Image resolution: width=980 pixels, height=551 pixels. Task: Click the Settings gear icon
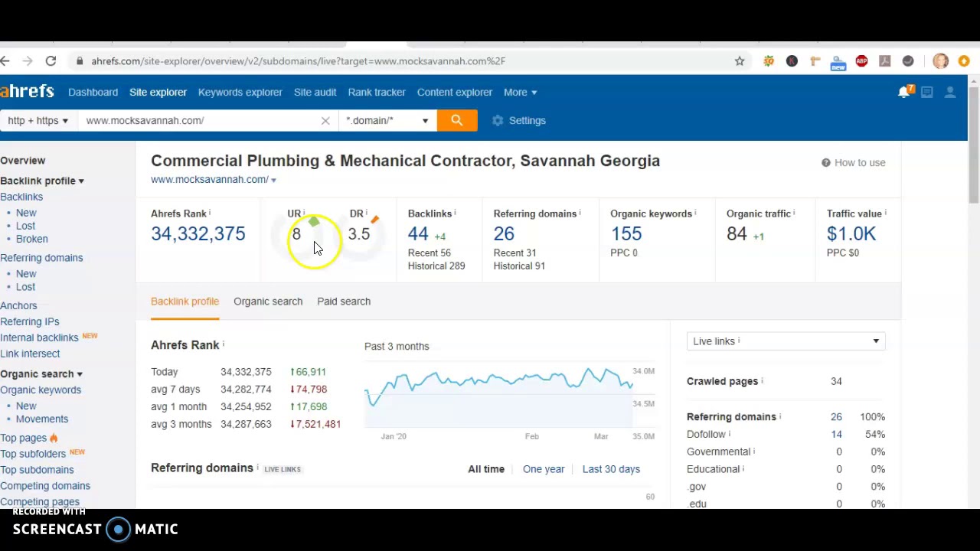[x=498, y=120]
